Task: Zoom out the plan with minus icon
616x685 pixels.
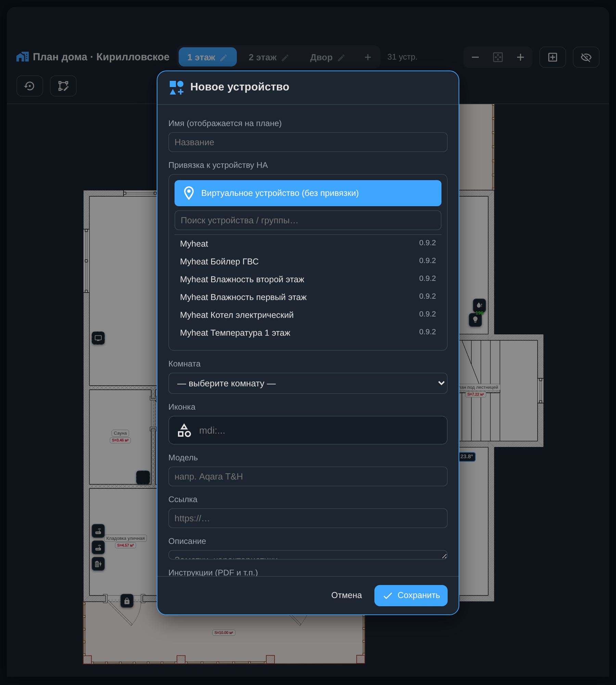Action: point(475,57)
